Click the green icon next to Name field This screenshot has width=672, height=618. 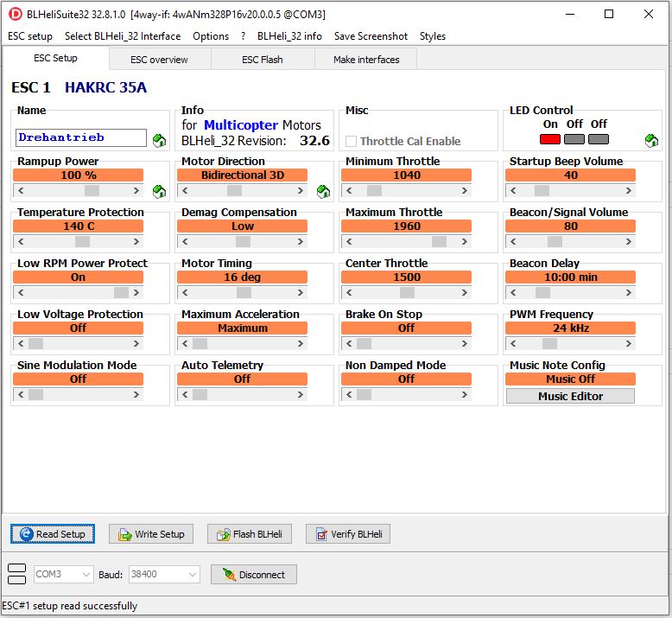[x=160, y=141]
